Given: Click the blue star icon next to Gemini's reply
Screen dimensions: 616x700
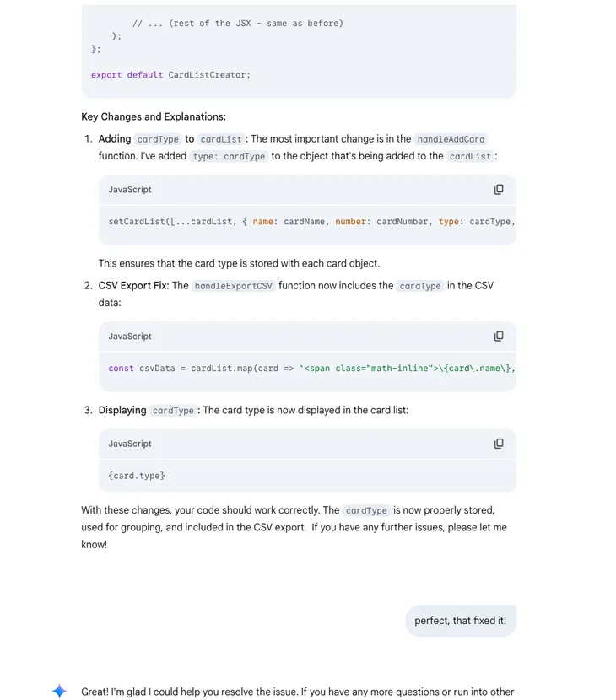Looking at the screenshot, I should [59, 691].
